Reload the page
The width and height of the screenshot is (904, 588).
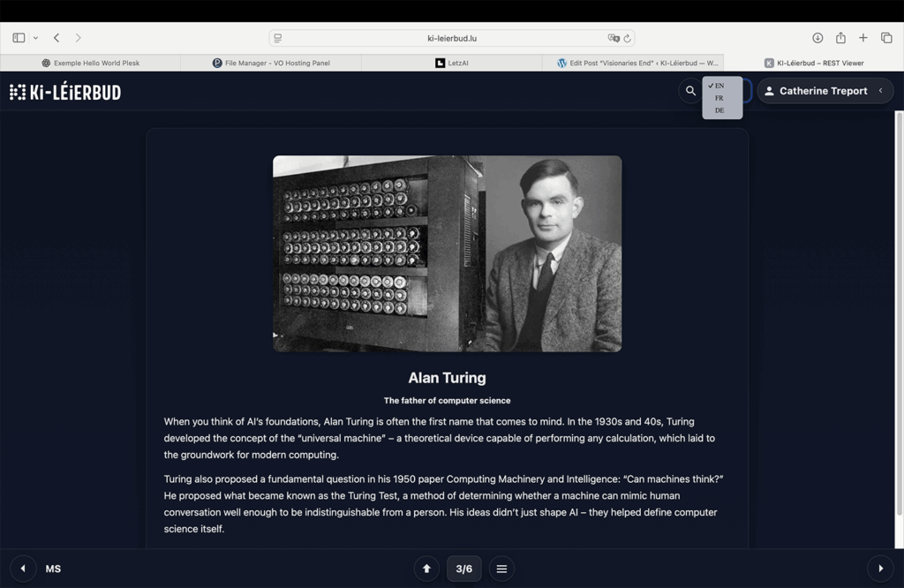click(x=628, y=38)
